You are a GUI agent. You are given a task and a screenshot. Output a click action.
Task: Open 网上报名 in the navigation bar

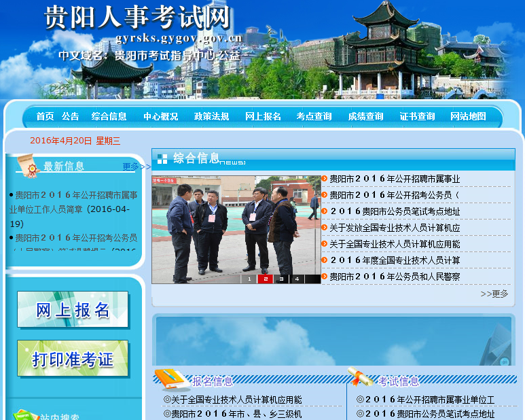263,116
